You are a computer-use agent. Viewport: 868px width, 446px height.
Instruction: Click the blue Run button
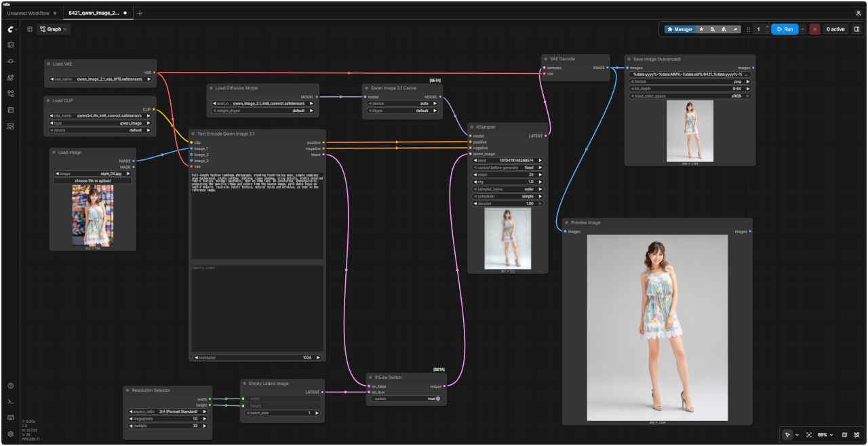coord(785,29)
